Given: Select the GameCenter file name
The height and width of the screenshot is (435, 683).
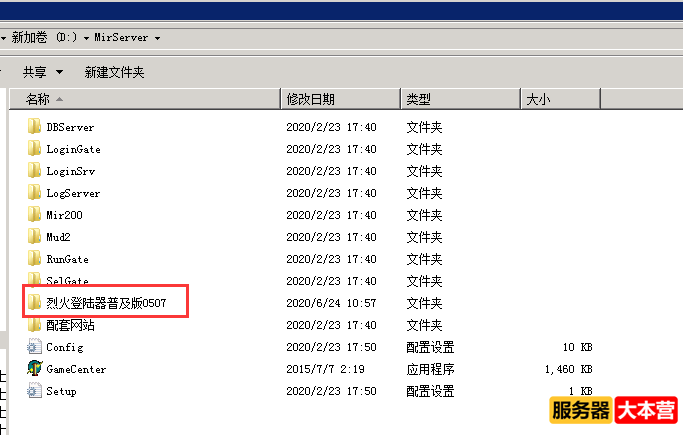Looking at the screenshot, I should tap(76, 369).
